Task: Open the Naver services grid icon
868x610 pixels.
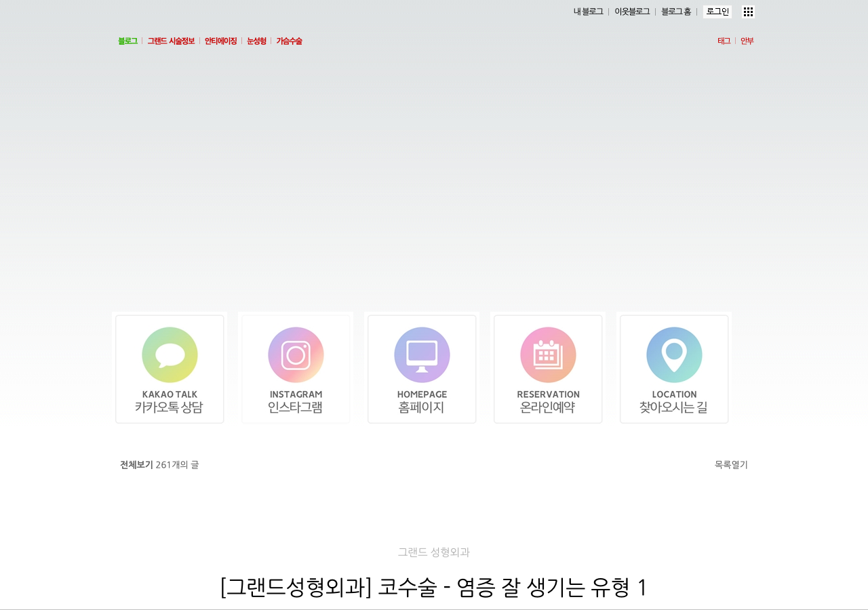Action: pos(748,12)
